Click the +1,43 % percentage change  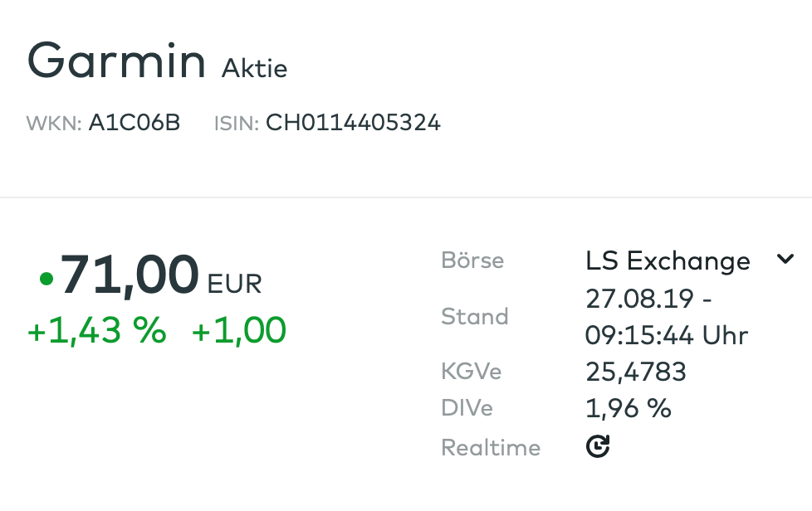[x=97, y=330]
